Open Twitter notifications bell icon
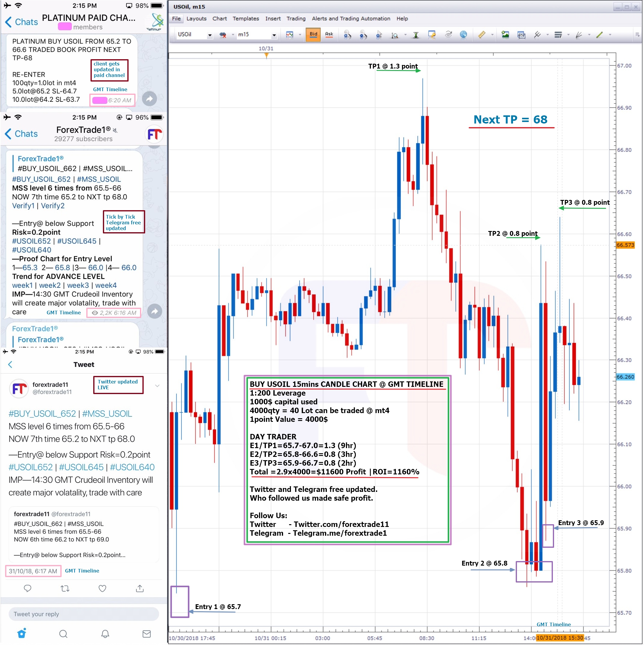 click(x=105, y=634)
